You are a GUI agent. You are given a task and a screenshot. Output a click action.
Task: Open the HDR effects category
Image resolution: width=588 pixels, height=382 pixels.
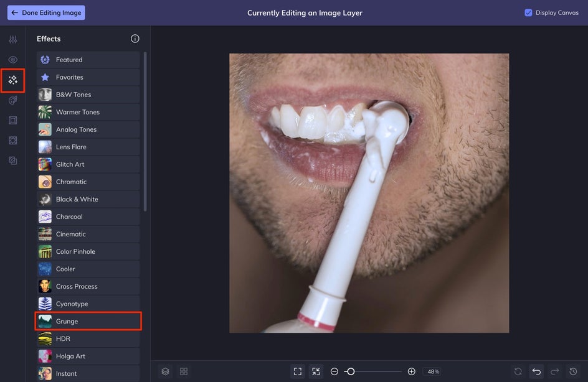[x=88, y=338]
